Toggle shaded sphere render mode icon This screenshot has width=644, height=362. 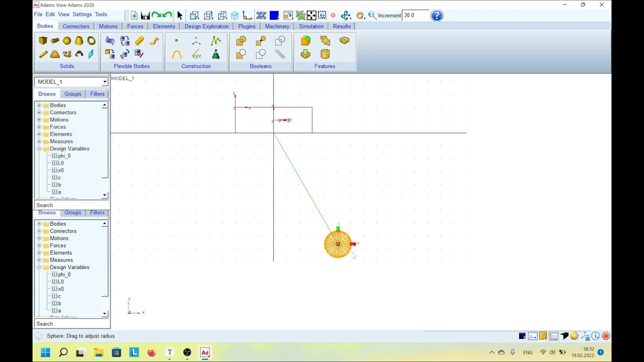574,336
